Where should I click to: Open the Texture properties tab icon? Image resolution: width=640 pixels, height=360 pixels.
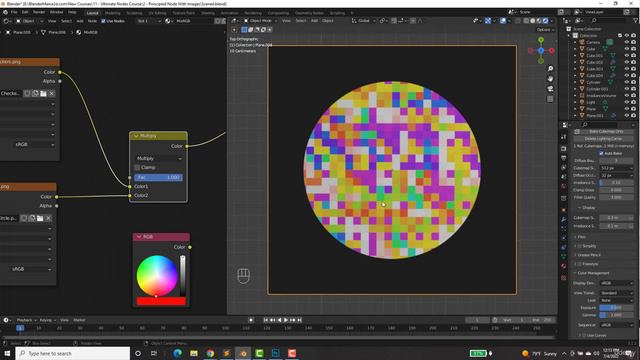point(564,278)
